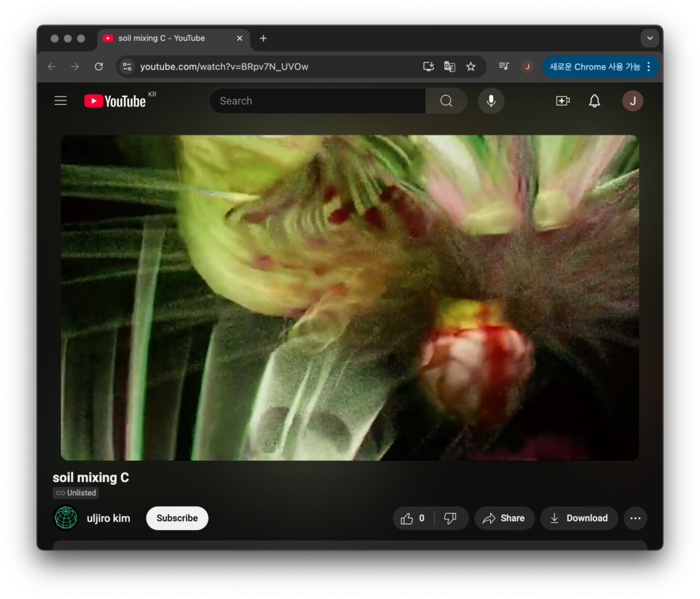Click the Google Translate icon in address bar

tap(449, 66)
